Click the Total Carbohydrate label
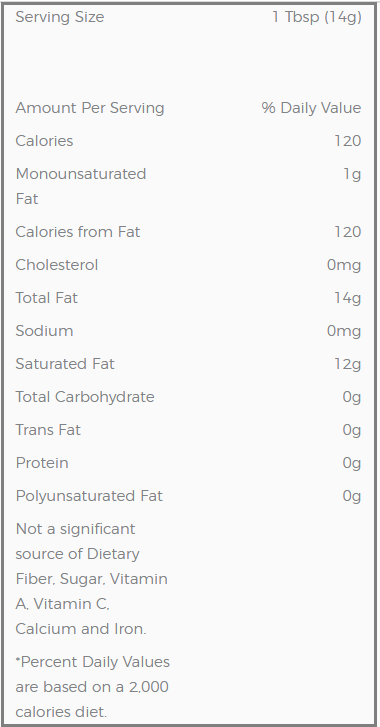 click(x=85, y=397)
